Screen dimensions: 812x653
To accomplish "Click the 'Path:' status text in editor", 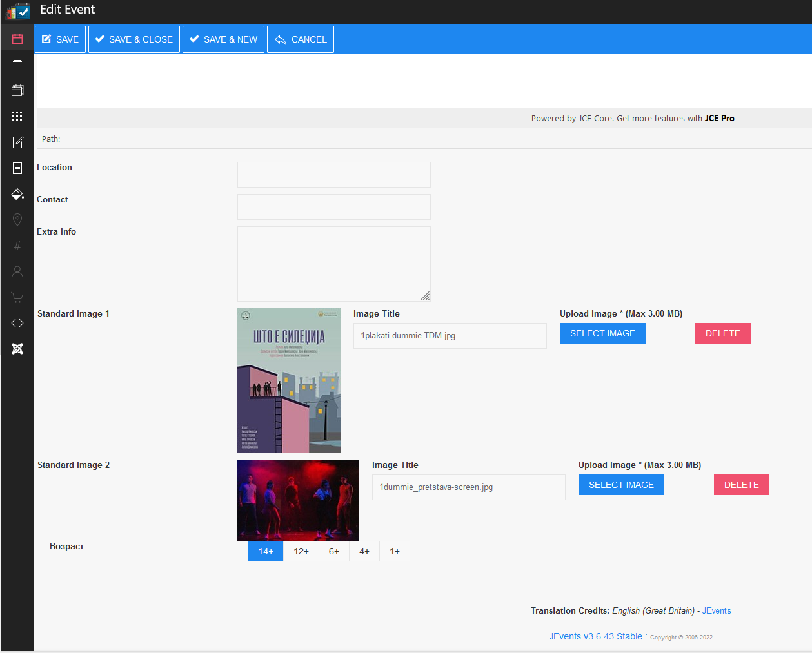I will pyautogui.click(x=51, y=139).
